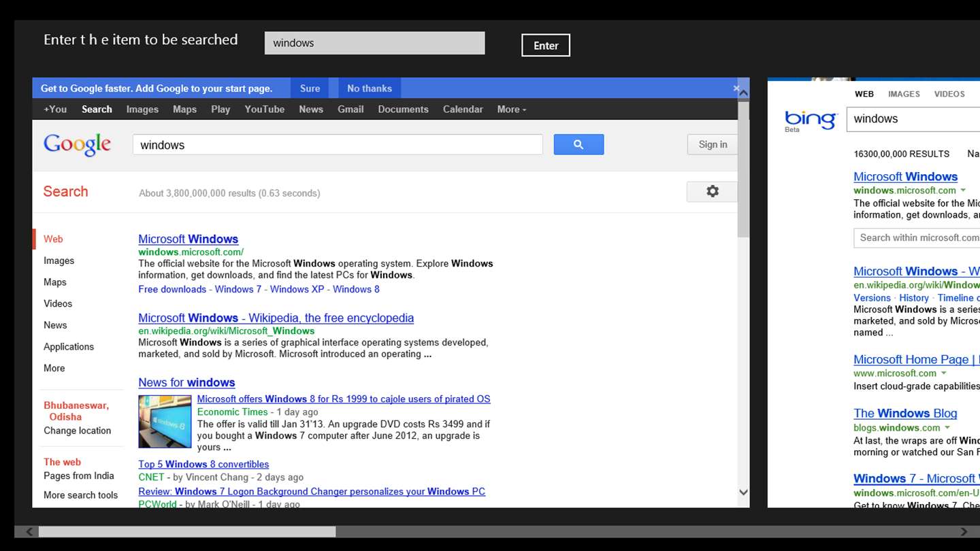Select the Applications filter in left sidebar
980x551 pixels.
(x=69, y=347)
